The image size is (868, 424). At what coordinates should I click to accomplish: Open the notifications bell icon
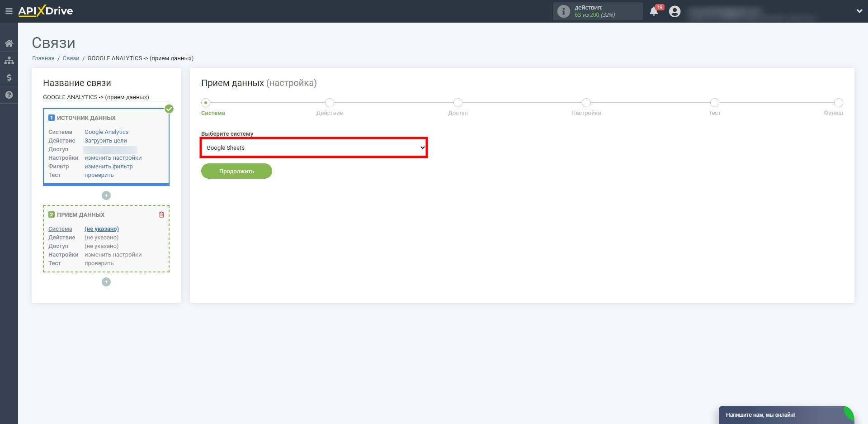tap(654, 11)
